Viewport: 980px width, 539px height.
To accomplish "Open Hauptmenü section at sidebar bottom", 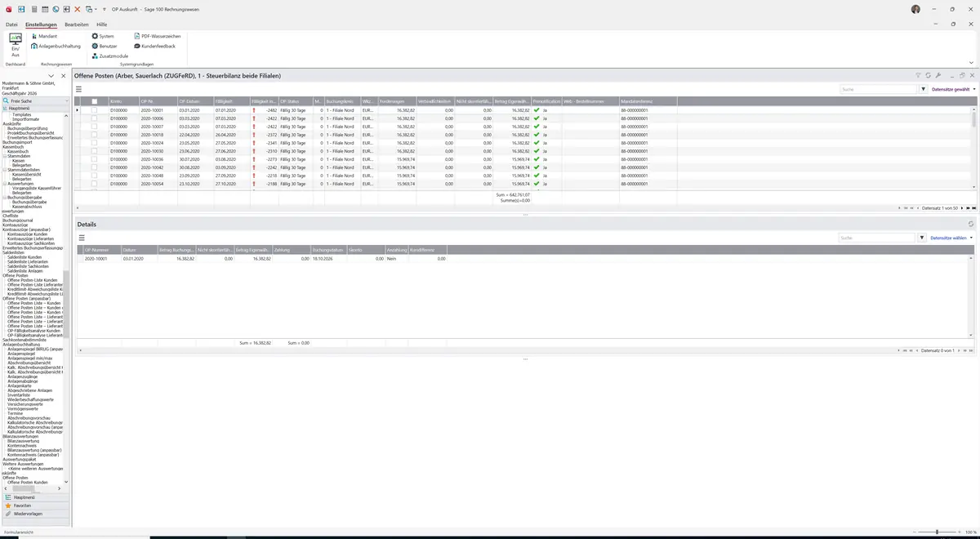I will (x=35, y=497).
